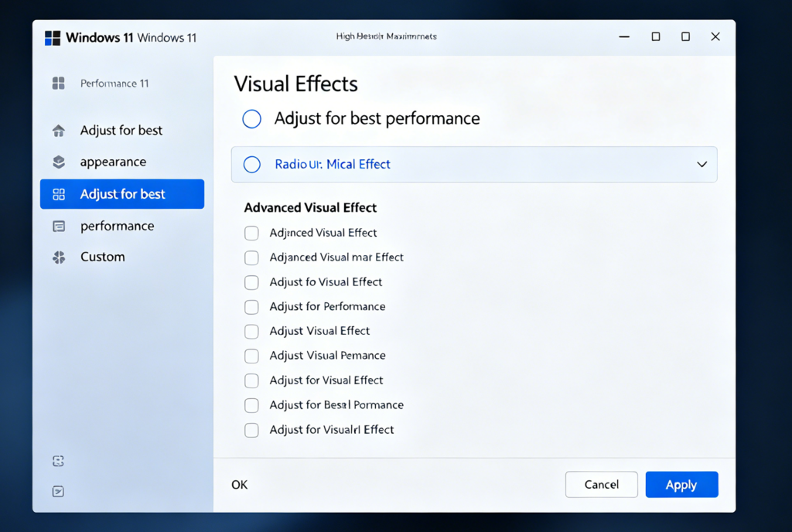Select the Adjust for best performance radio button
The width and height of the screenshot is (792, 532).
[251, 119]
